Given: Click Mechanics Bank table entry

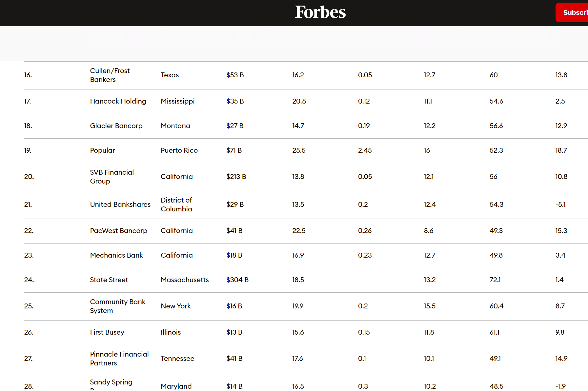Looking at the screenshot, I should 116,255.
